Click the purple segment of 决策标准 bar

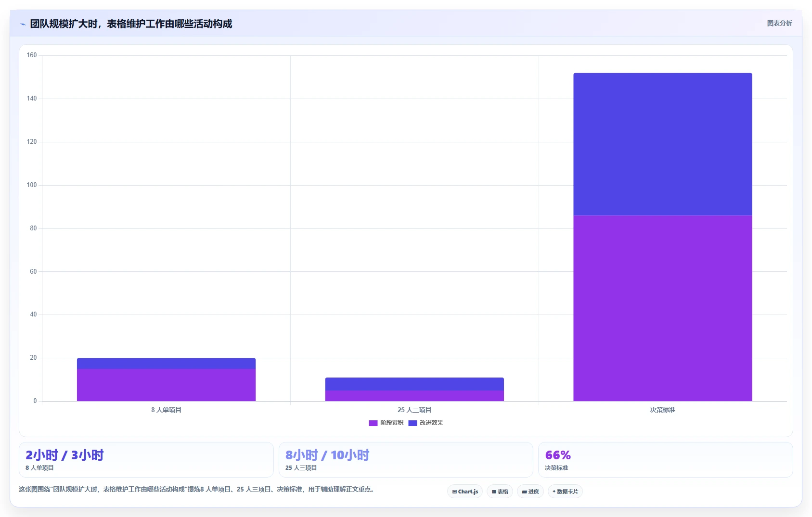[x=663, y=308]
